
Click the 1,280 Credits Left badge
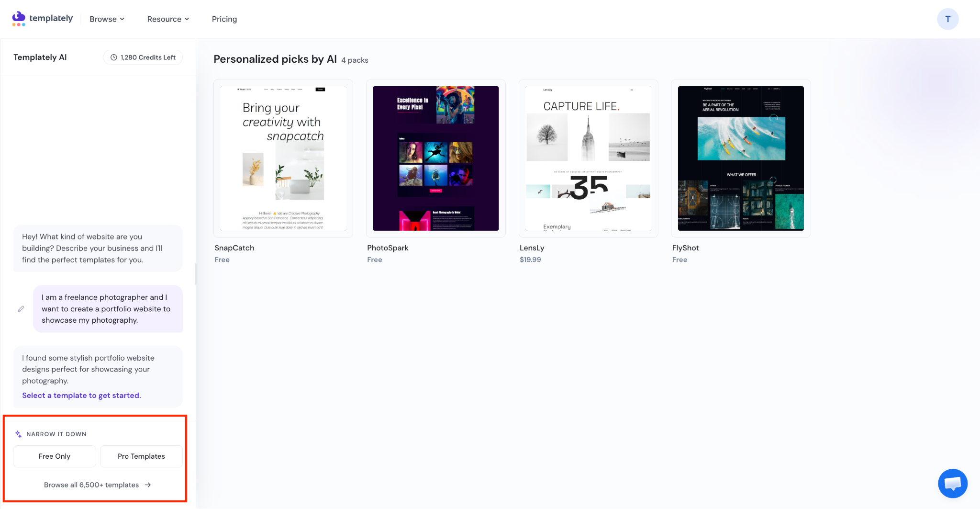143,57
